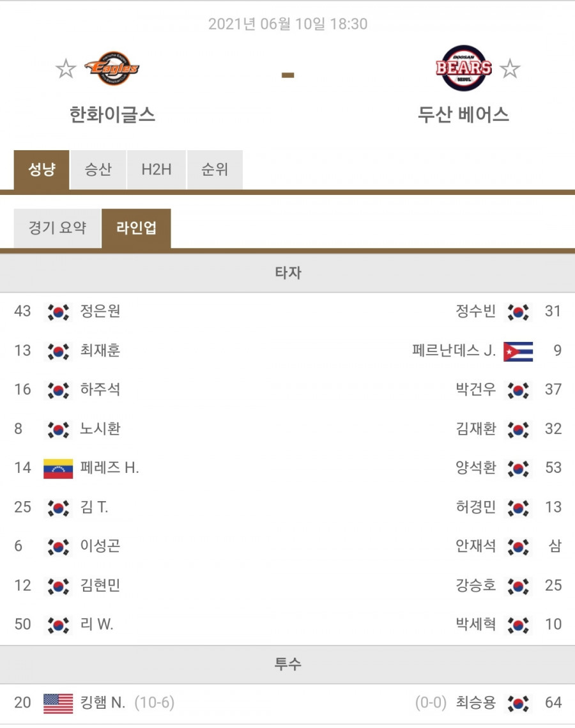Open the 순위 standings tab
The image size is (575, 728).
(215, 169)
